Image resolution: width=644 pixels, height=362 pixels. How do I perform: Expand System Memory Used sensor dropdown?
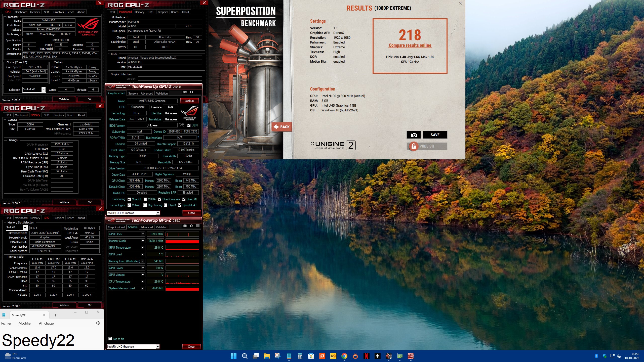[x=143, y=288]
